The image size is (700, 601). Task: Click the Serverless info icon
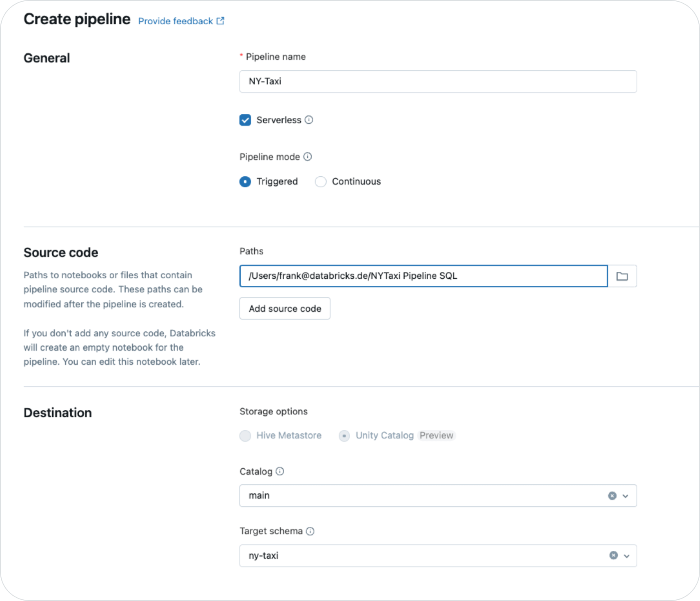click(309, 120)
